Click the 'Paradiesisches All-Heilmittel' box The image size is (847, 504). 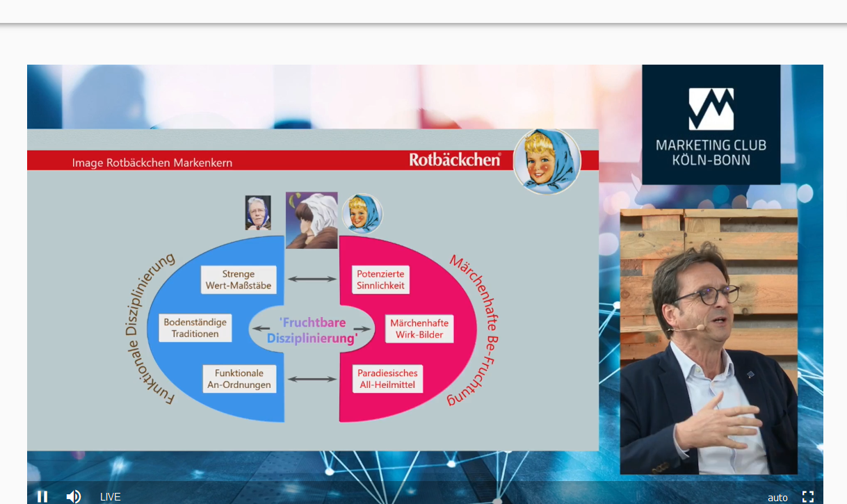[x=388, y=378]
